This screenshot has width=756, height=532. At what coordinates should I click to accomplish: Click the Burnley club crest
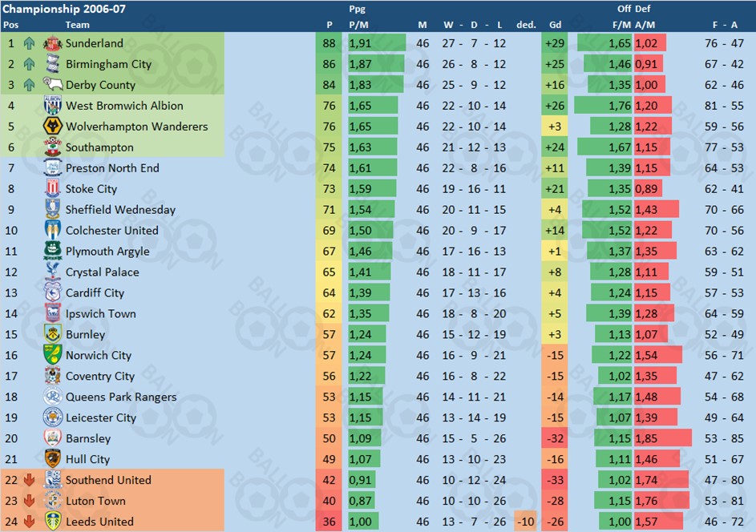(53, 334)
